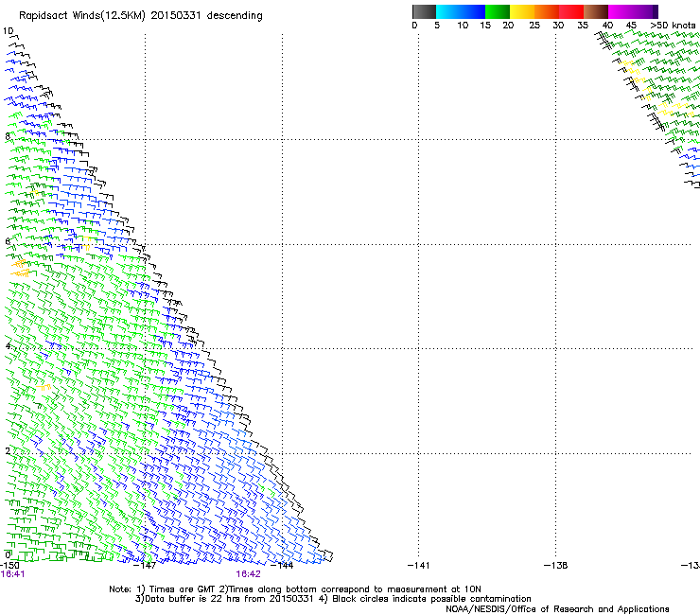Image resolution: width=700 pixels, height=615 pixels.
Task: Click the latitude label '10'
Action: pos(9,31)
